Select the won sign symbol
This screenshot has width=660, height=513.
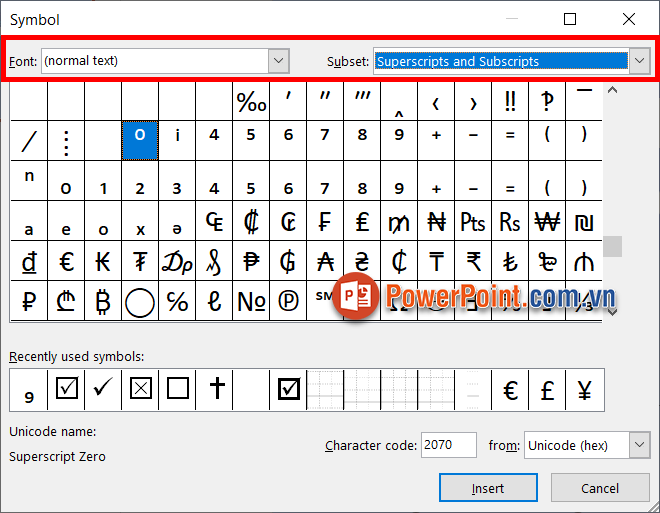[547, 221]
